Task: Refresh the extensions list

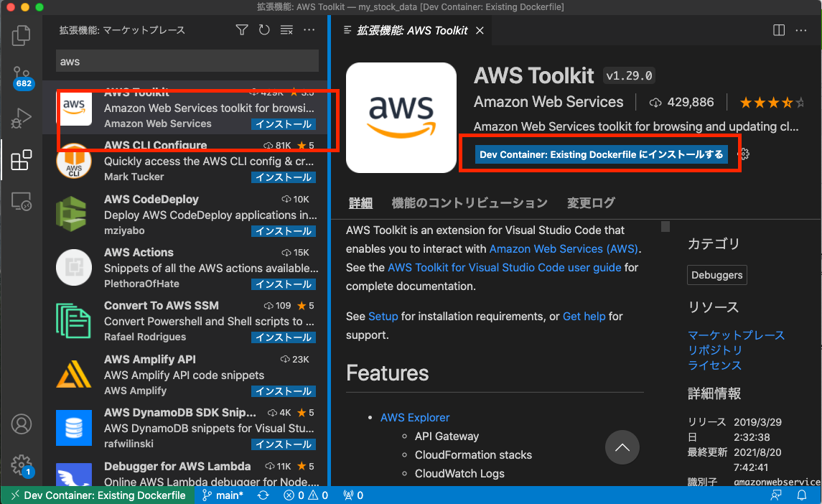Action: (264, 30)
